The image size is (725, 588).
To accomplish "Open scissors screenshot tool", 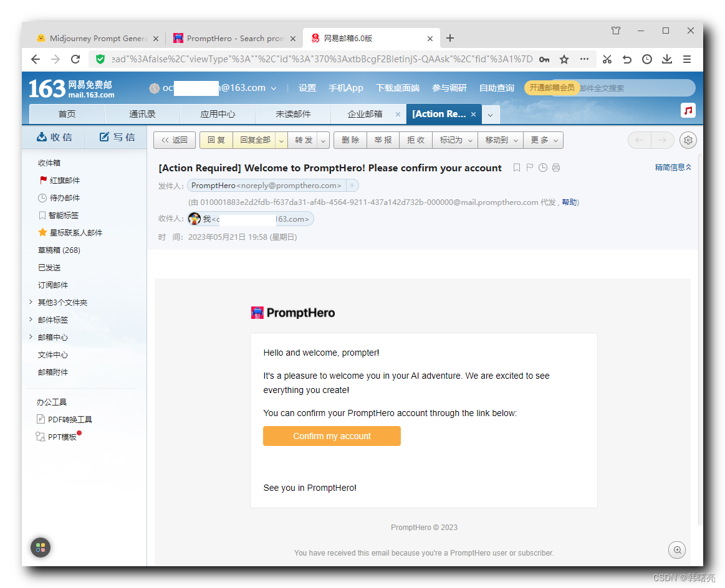I will click(607, 59).
